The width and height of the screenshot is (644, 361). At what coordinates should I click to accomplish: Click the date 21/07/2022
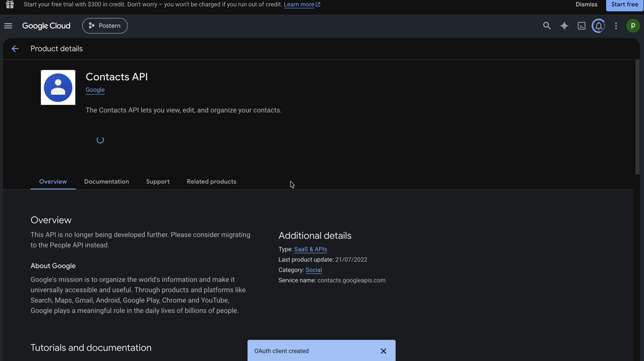coord(351,260)
